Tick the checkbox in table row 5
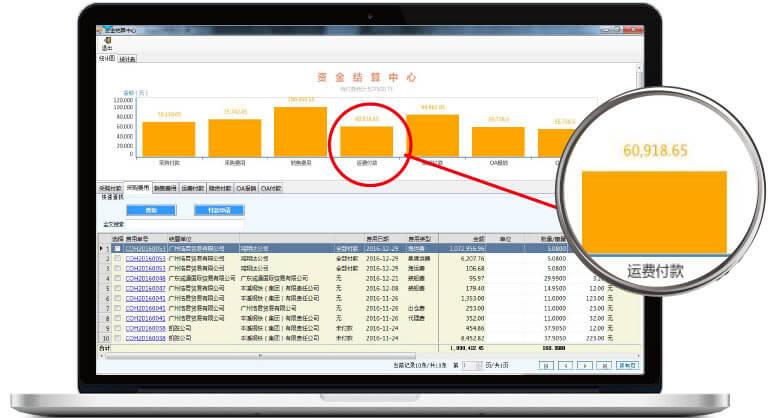The height and width of the screenshot is (418, 773). point(117,288)
